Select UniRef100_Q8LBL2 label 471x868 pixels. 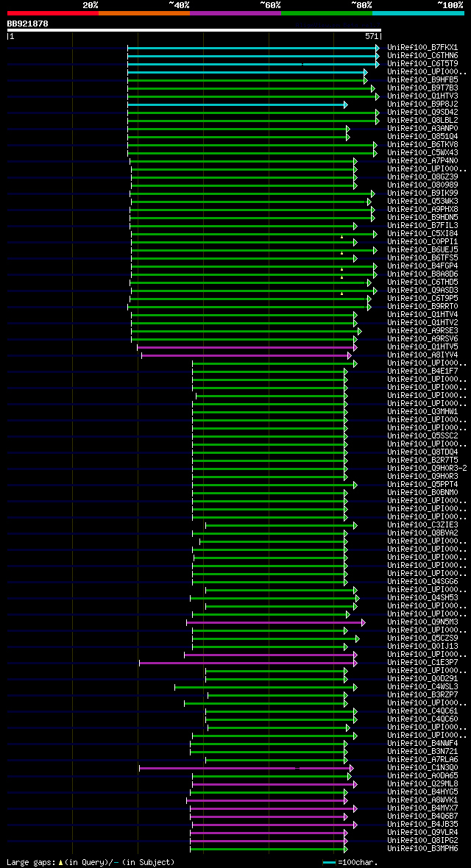click(422, 120)
